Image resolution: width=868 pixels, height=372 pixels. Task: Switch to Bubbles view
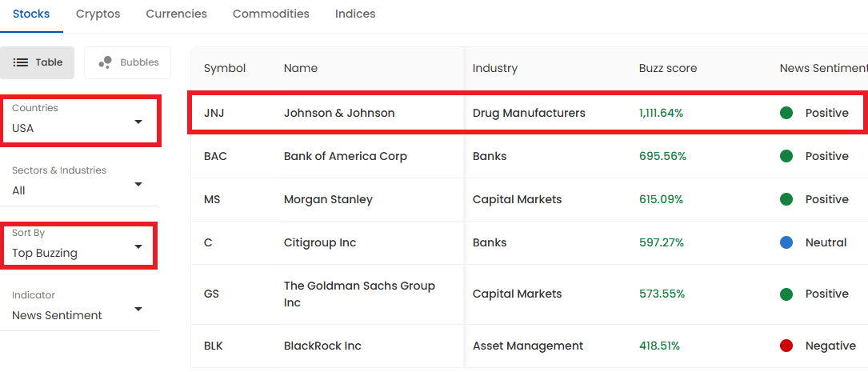[x=127, y=62]
